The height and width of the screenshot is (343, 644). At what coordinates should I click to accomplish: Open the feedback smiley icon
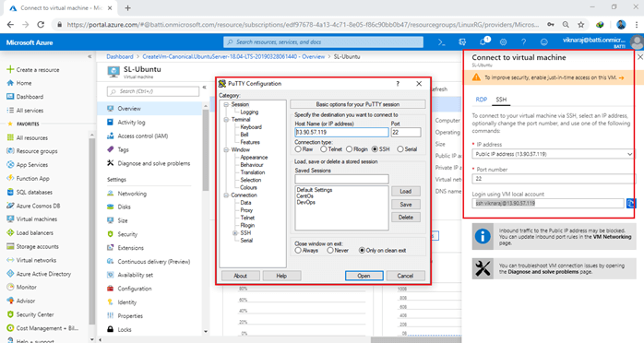[543, 42]
